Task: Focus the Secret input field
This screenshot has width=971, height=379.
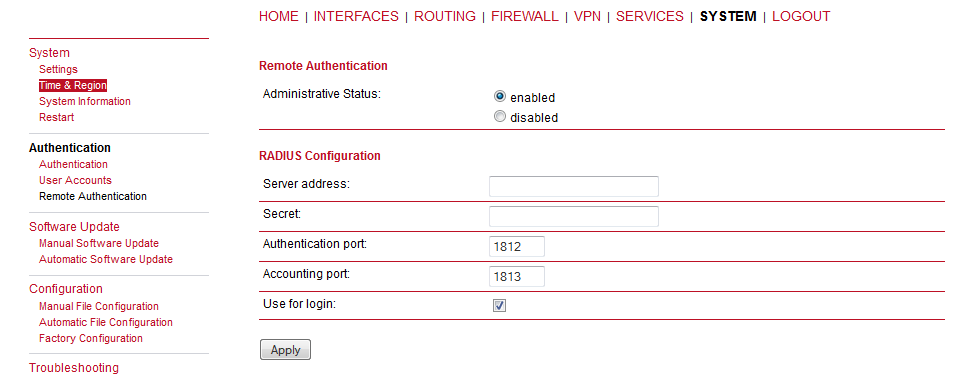Action: pyautogui.click(x=573, y=217)
